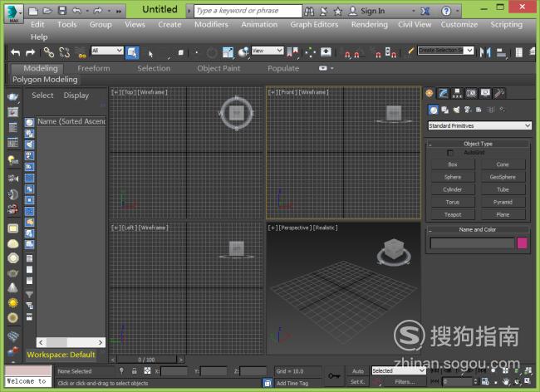Switch to the Freeform ribbon tab
Viewport: 540px width, 392px height.
pos(94,68)
